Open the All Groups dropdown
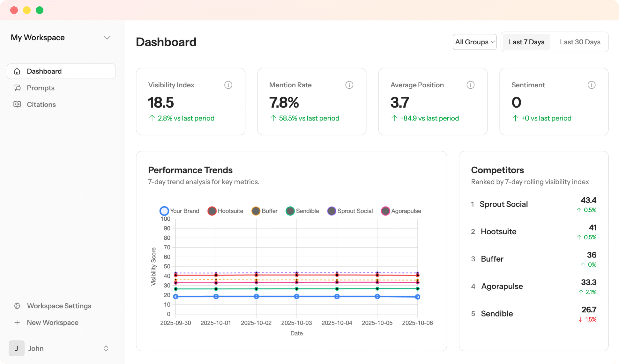Viewport: 619px width, 364px height. [x=474, y=42]
